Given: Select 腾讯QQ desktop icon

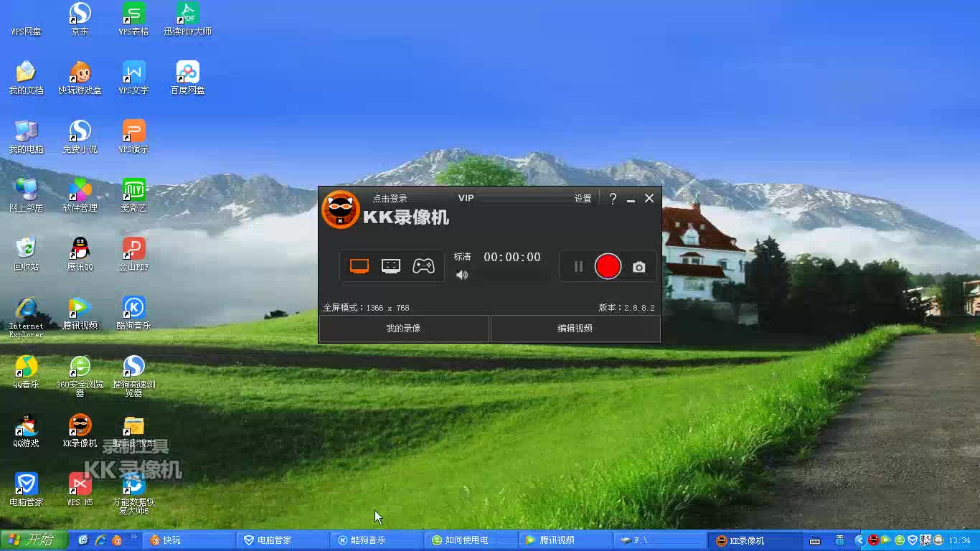Looking at the screenshot, I should point(80,255).
